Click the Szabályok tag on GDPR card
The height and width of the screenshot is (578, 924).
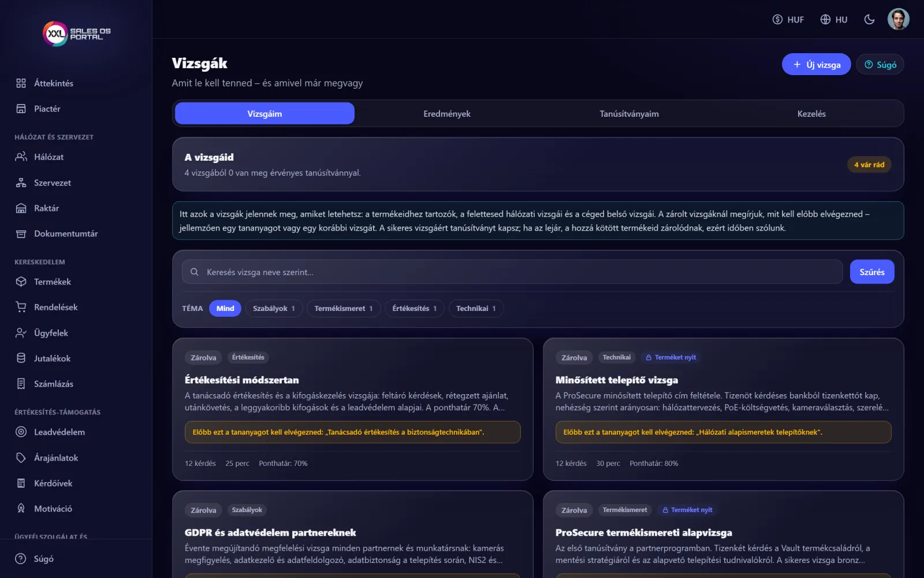(x=247, y=510)
